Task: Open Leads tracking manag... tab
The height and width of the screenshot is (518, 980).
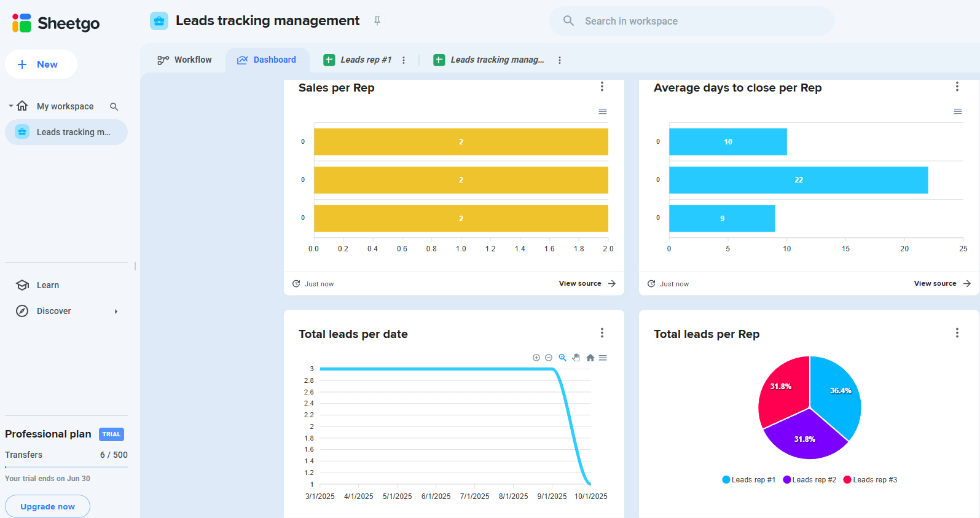Action: (497, 60)
